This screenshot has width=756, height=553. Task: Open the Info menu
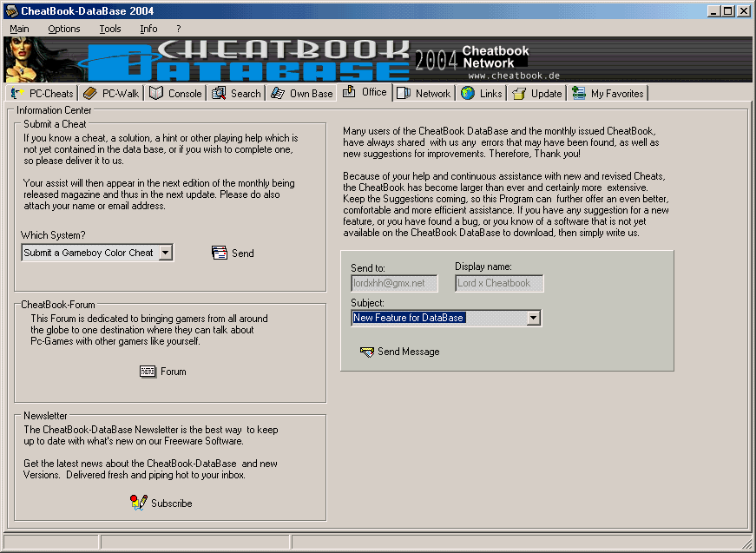[x=148, y=29]
